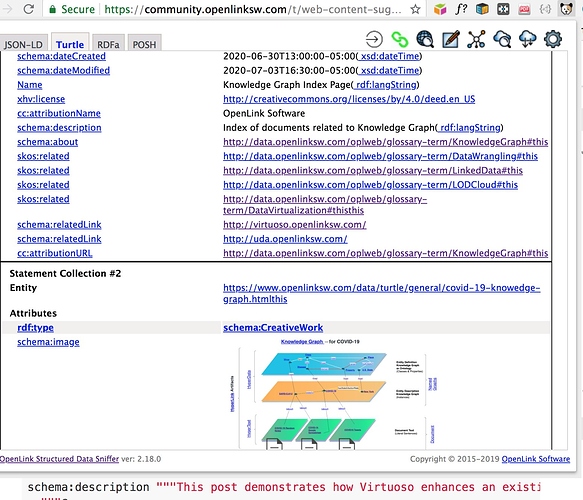This screenshot has height=500, width=583.
Task: Click the dark square extension icon
Action: tap(503, 9)
